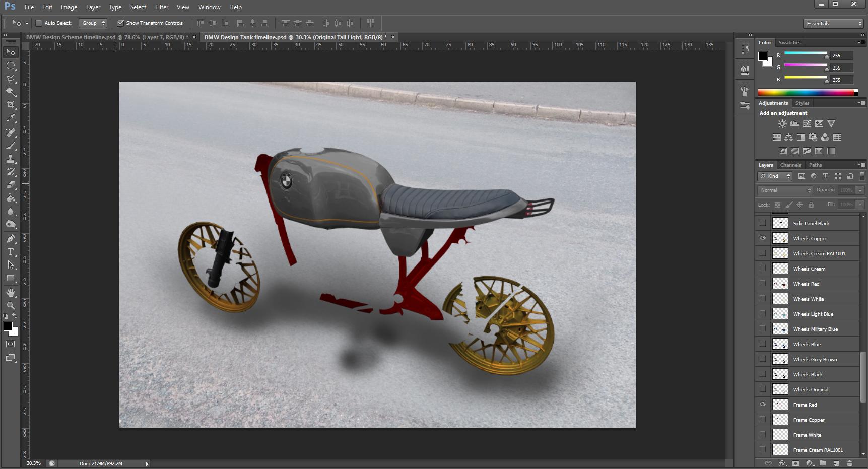Show the Wheels Black layer
The width and height of the screenshot is (868, 469).
(763, 374)
